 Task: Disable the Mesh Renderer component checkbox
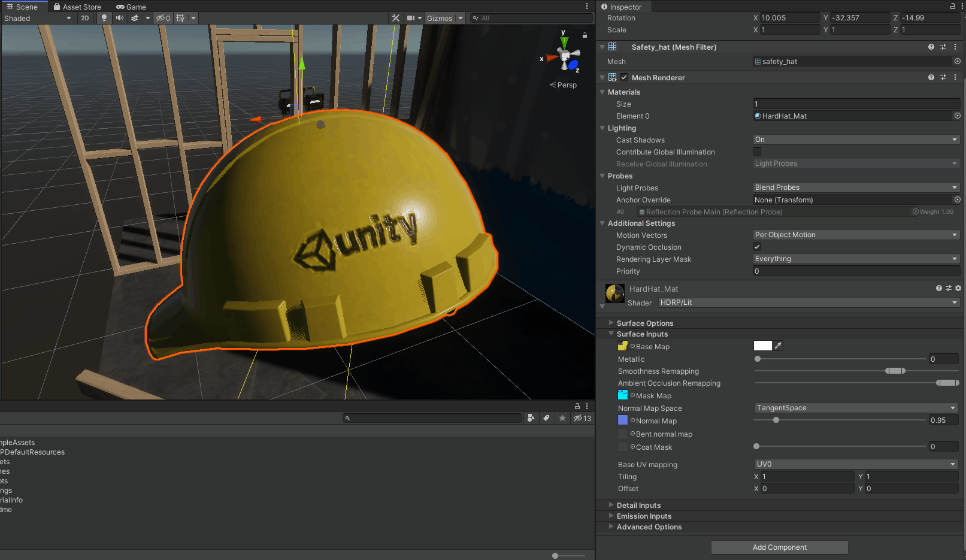click(x=624, y=77)
